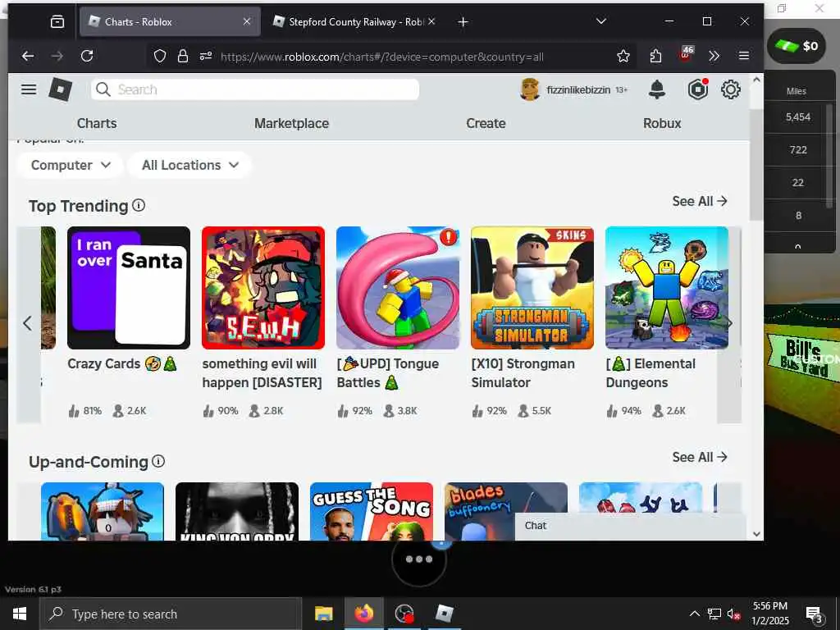Collapse the Miles leaderboard caret in game window
The height and width of the screenshot is (630, 840).
(x=797, y=246)
